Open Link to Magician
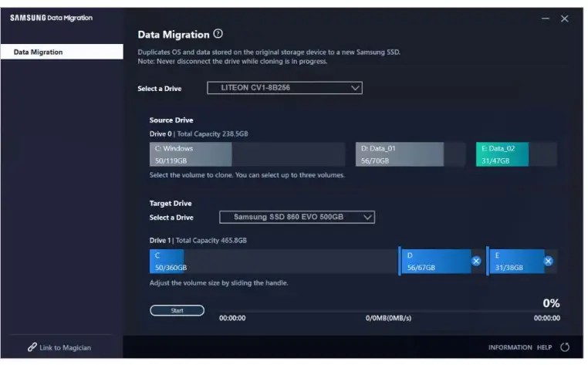588x365 pixels. coord(59,347)
